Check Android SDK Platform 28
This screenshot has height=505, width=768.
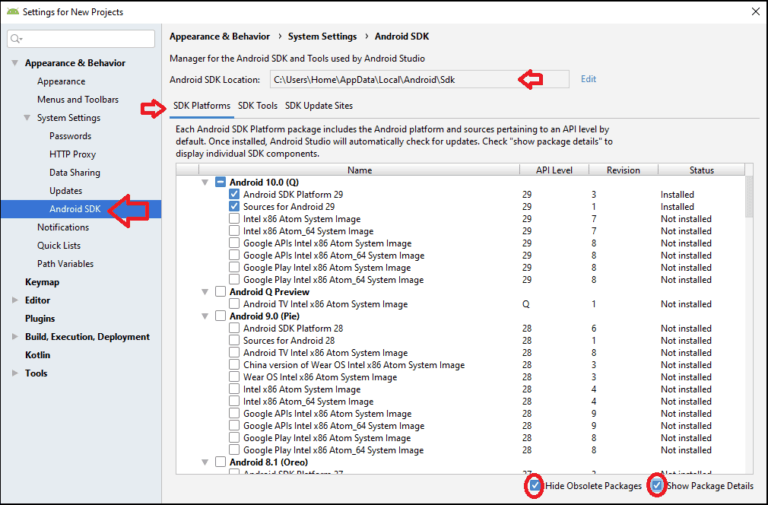[x=234, y=328]
